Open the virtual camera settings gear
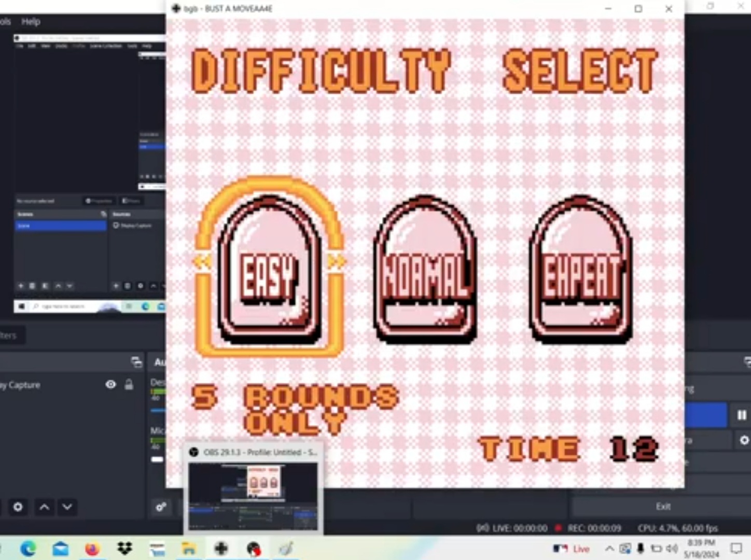The image size is (751, 560). [x=744, y=440]
